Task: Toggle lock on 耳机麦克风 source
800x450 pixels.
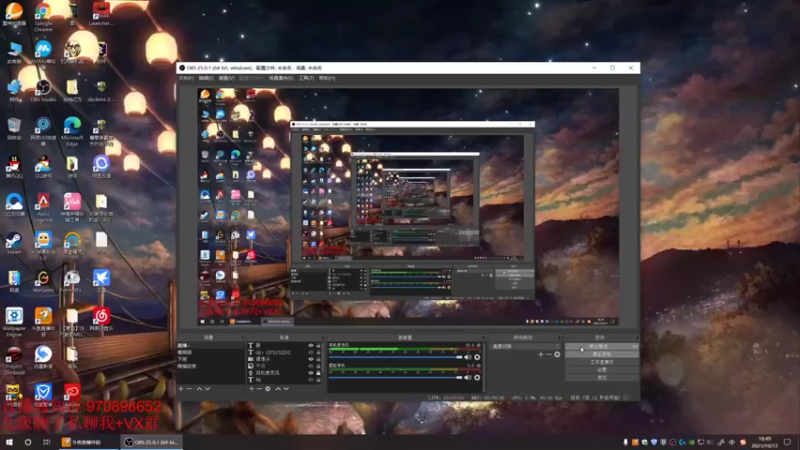Action: click(318, 373)
